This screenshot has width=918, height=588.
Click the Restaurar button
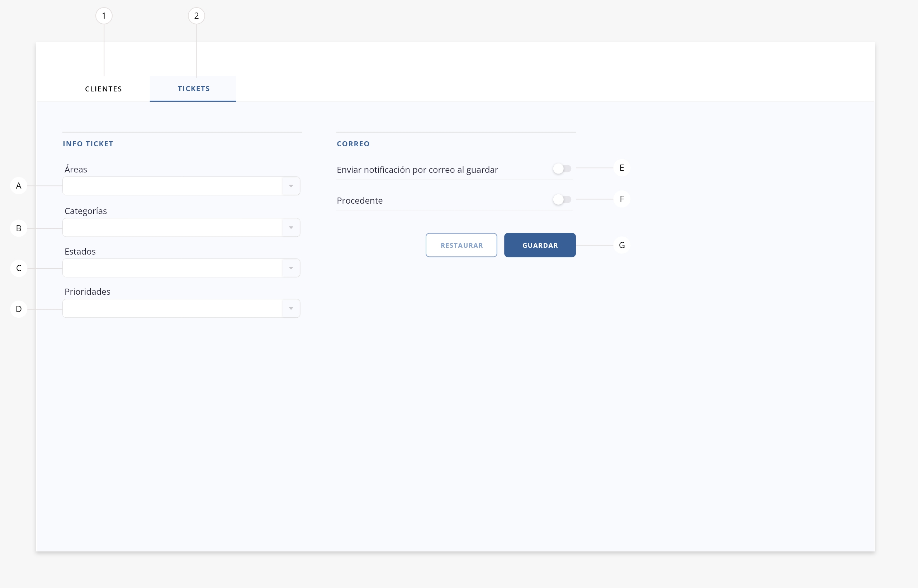[461, 245]
